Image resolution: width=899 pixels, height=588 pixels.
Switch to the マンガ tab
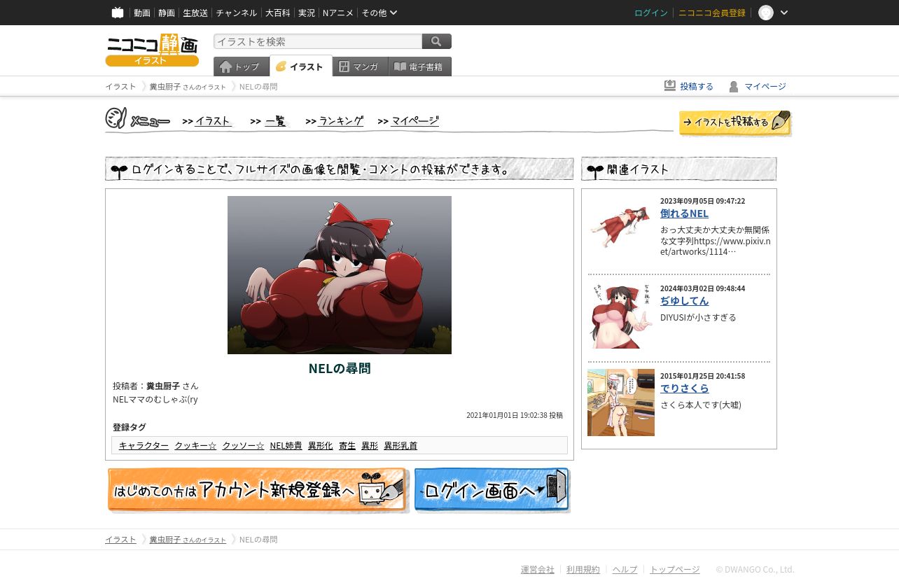[x=360, y=66]
